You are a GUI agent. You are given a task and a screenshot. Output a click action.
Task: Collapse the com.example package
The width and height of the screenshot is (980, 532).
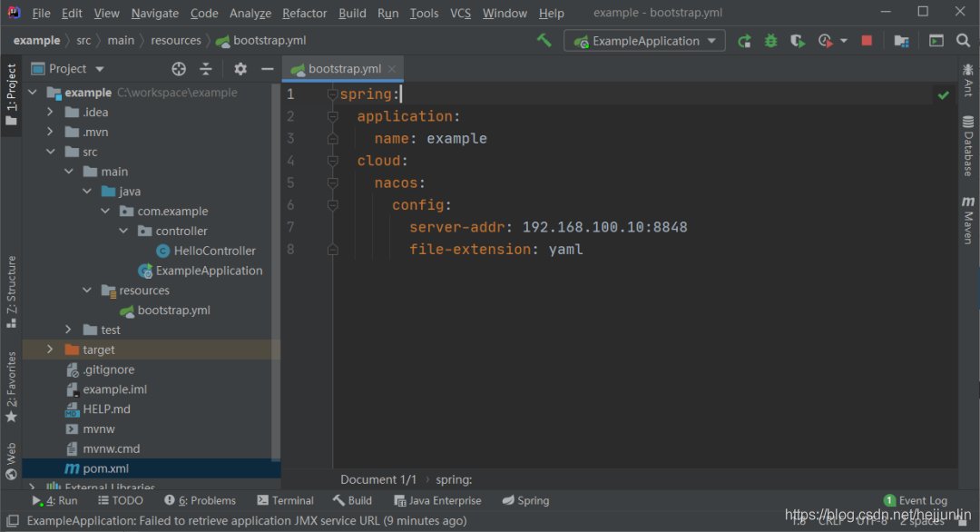[x=105, y=212]
